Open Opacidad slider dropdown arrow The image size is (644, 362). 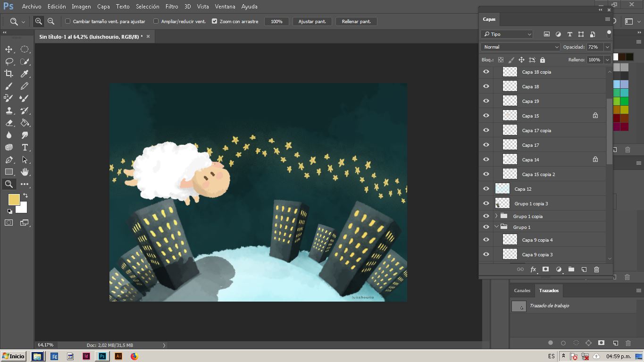607,47
